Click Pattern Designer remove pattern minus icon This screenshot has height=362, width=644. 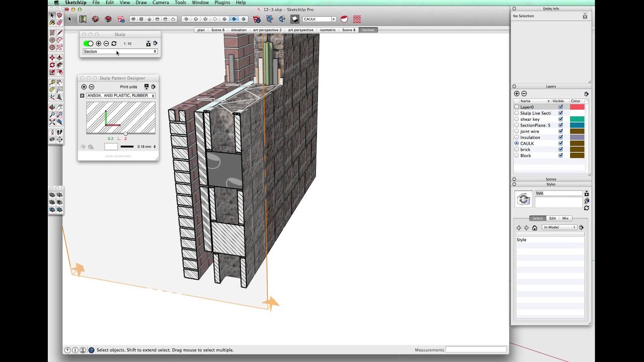click(92, 87)
